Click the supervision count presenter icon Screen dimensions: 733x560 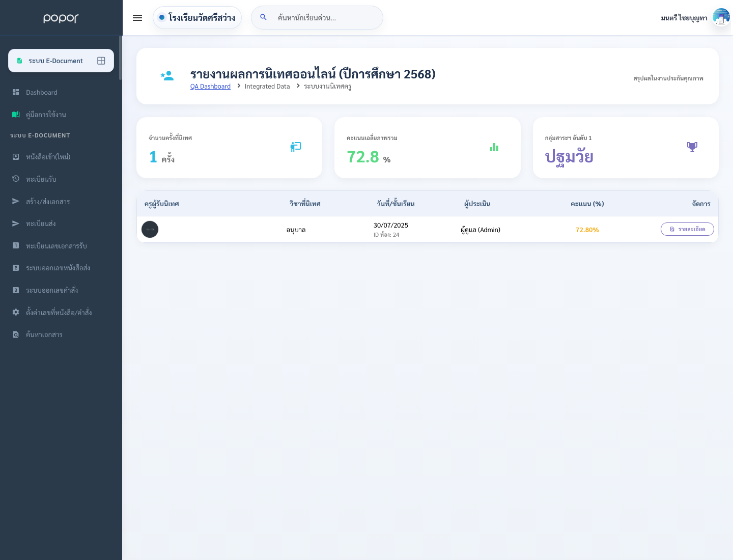click(x=296, y=147)
